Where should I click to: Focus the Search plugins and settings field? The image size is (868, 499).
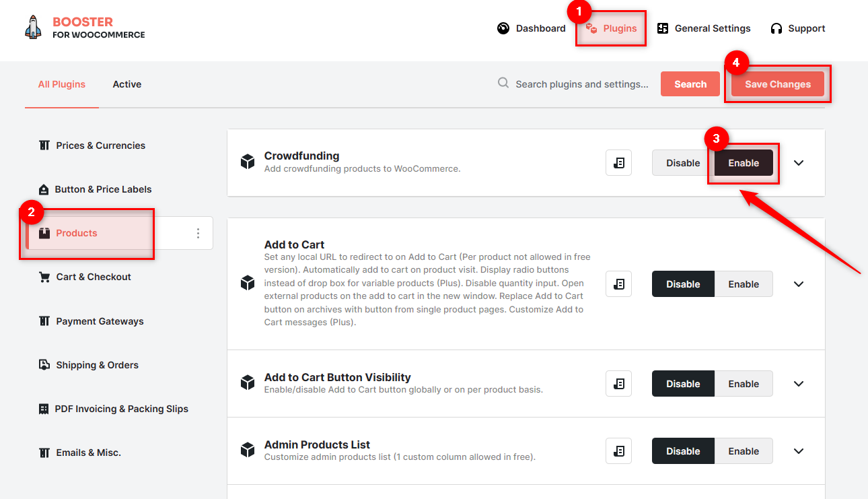(582, 84)
